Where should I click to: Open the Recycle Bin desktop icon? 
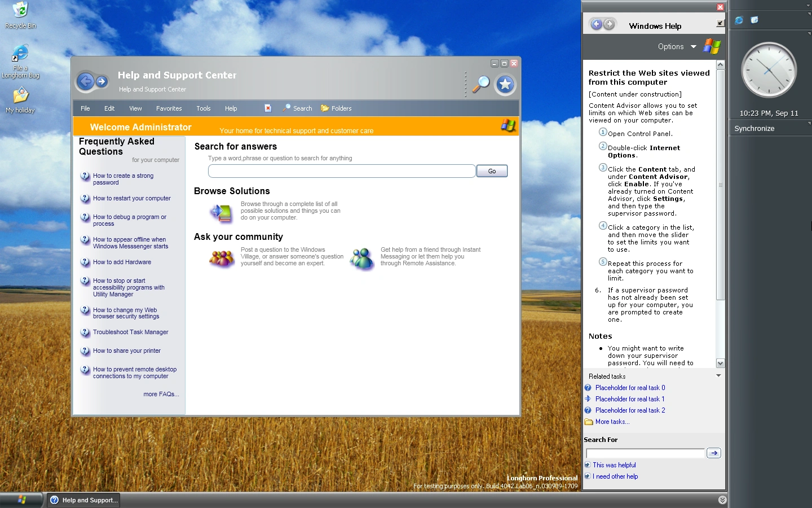click(20, 15)
